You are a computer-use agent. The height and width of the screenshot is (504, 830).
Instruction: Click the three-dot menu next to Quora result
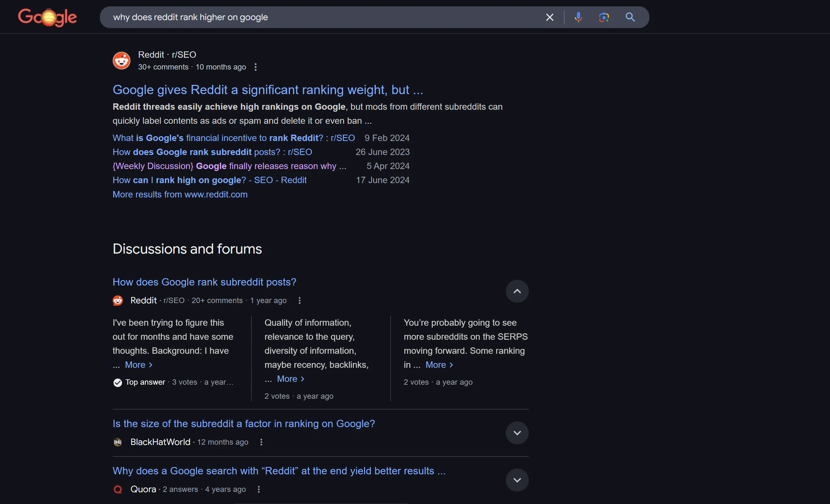[x=258, y=489]
